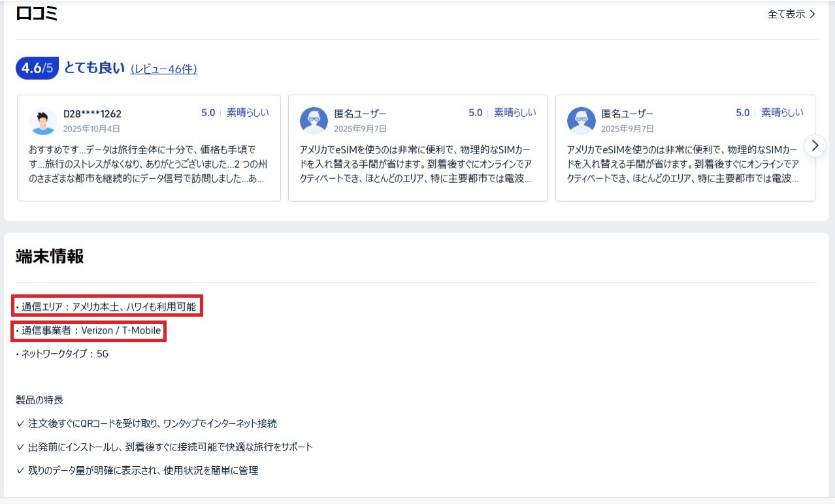Click the avatar on the second review card
This screenshot has width=835, height=504.
tap(314, 121)
